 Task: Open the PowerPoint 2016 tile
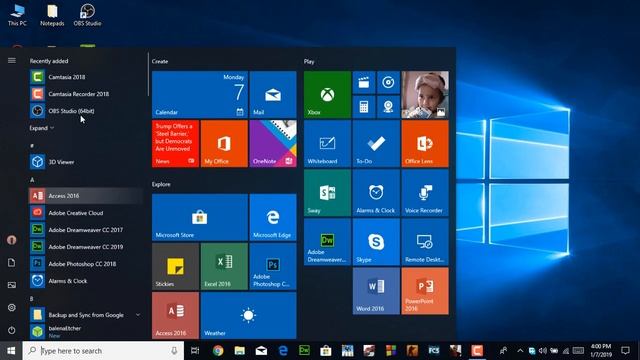(425, 291)
